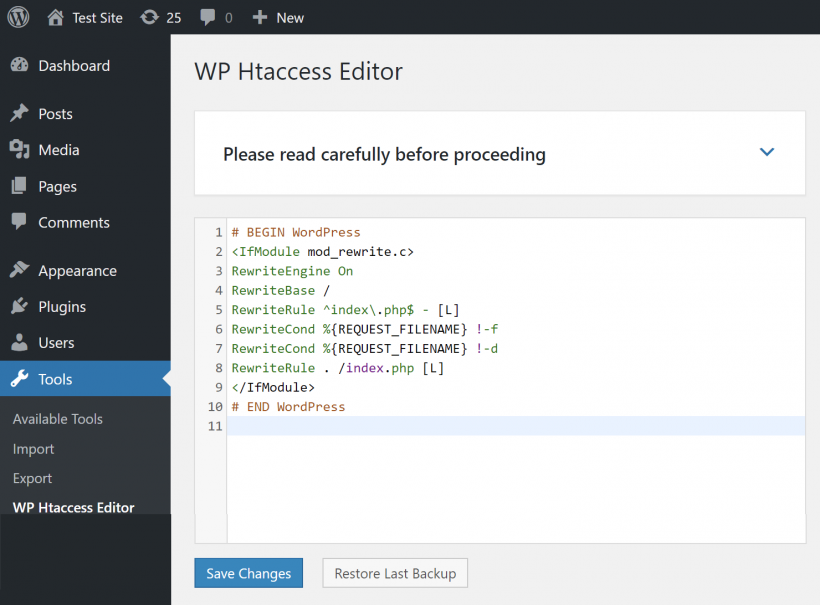This screenshot has height=605, width=820.
Task: Select Import from the Tools submenu
Action: coord(33,448)
